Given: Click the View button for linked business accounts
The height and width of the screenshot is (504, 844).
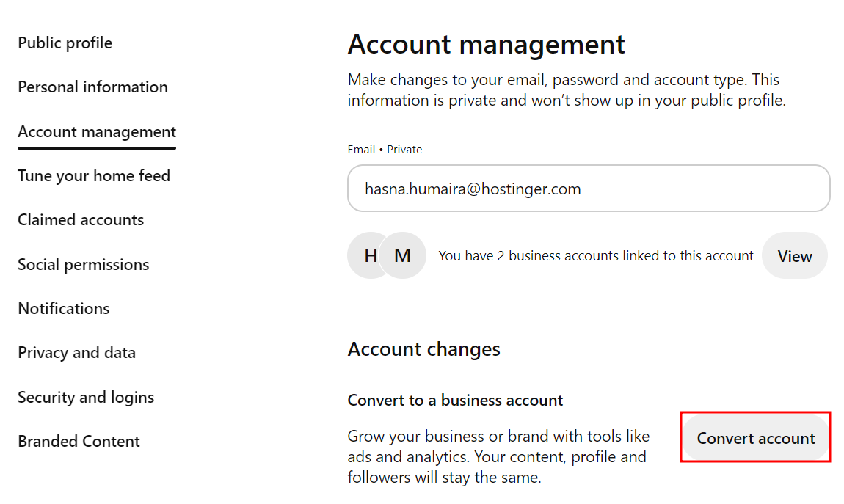Looking at the screenshot, I should click(x=794, y=255).
